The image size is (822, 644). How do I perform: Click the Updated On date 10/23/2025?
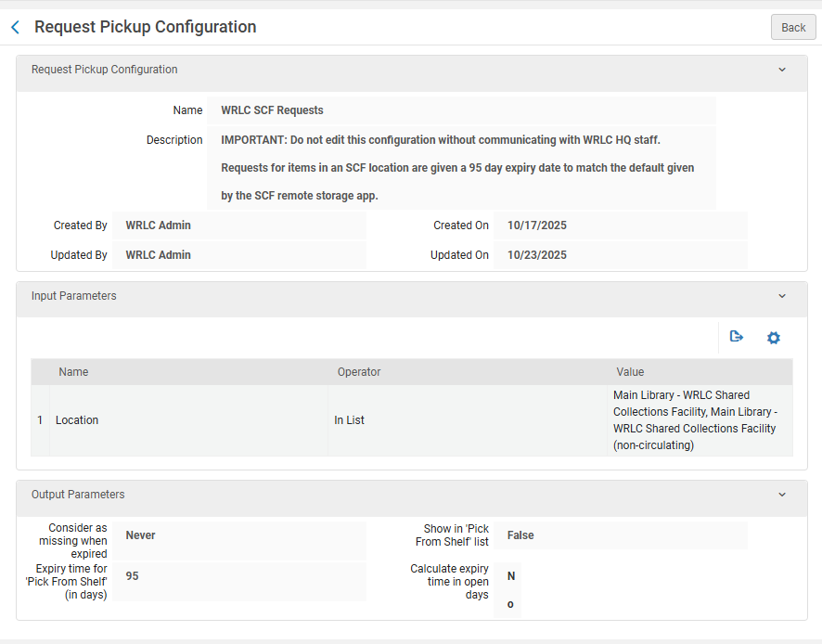point(537,255)
